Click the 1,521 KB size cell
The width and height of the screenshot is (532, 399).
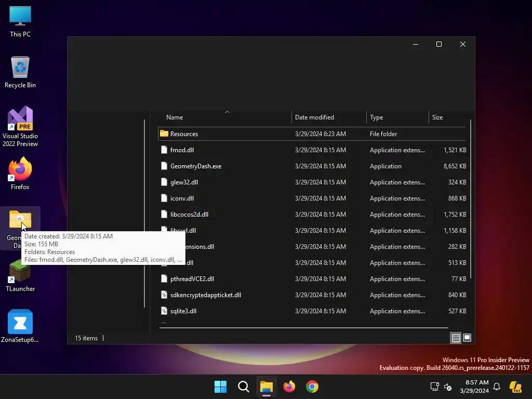coord(455,150)
